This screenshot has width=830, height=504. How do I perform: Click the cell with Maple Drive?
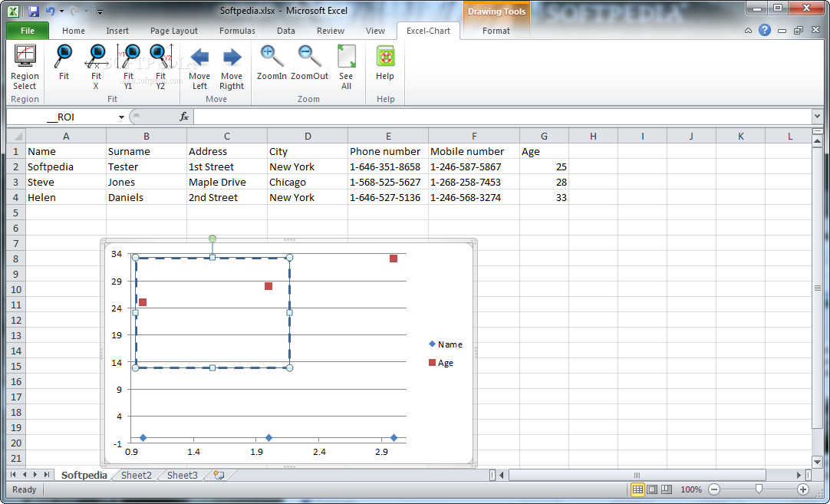click(x=227, y=182)
